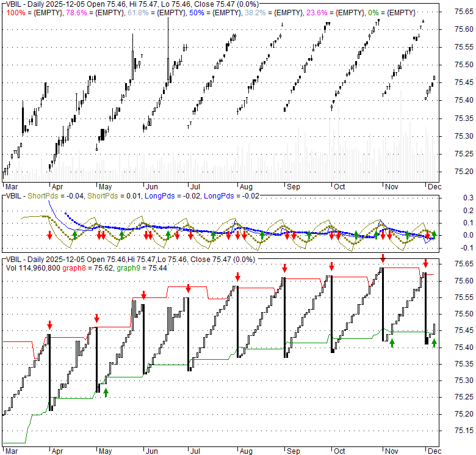Click the last green arrow near December, bottom chart
Viewport: 476px width, 455px height.
434,343
